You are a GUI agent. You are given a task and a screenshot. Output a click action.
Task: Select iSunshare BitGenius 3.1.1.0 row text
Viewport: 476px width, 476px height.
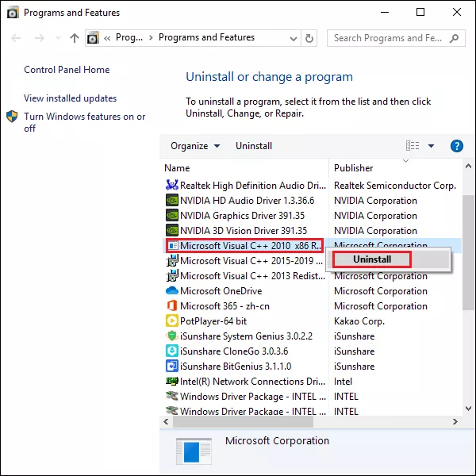click(x=236, y=366)
